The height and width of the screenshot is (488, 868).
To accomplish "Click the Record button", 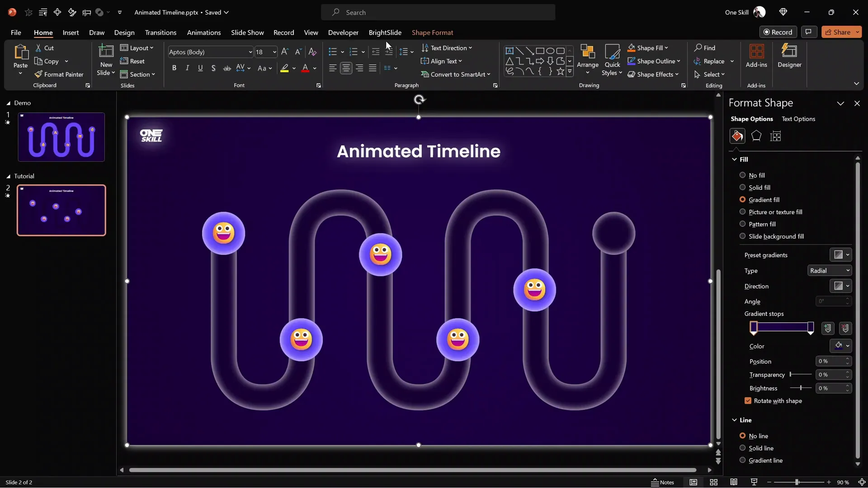I will click(778, 32).
